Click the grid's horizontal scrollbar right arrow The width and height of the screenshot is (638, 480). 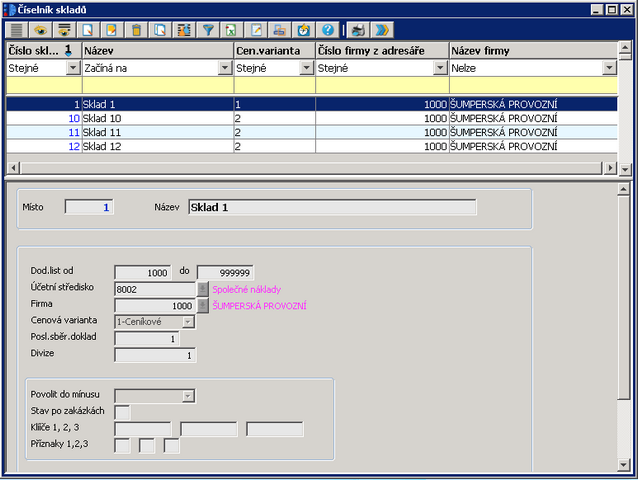point(610,168)
